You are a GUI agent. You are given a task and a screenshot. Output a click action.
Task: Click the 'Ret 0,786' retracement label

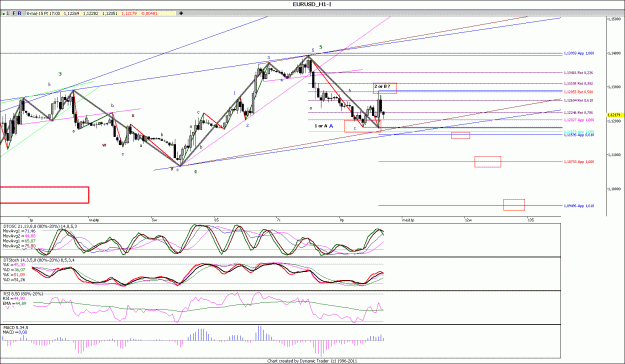pos(578,113)
